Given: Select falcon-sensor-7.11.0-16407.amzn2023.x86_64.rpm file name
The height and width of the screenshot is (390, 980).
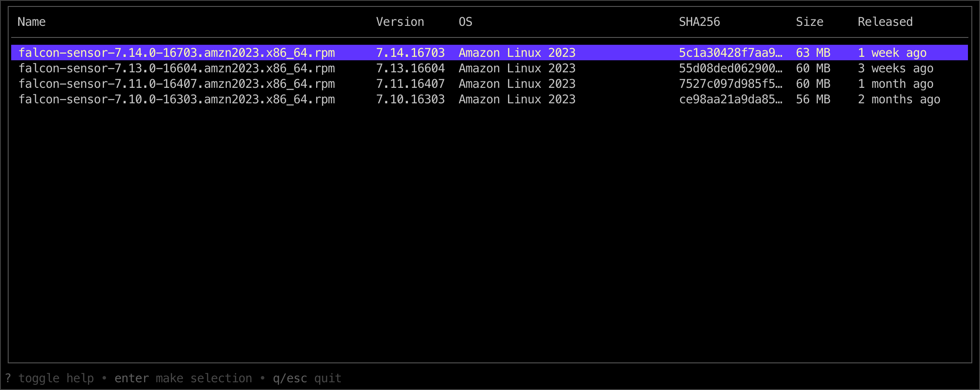Looking at the screenshot, I should (x=177, y=84).
